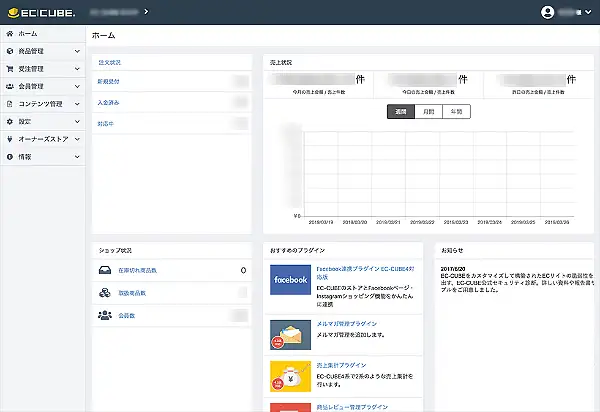This screenshot has height=412, width=600.
Task: Click the 情報 info circle icon
Action: tap(10, 157)
